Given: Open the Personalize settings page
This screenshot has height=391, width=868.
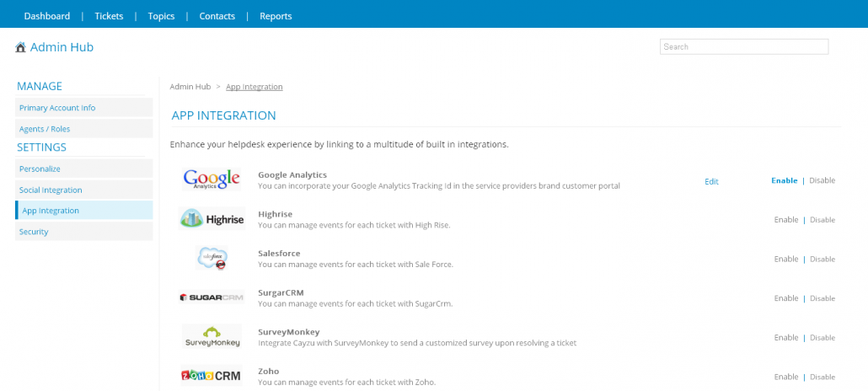Looking at the screenshot, I should pos(83,169).
